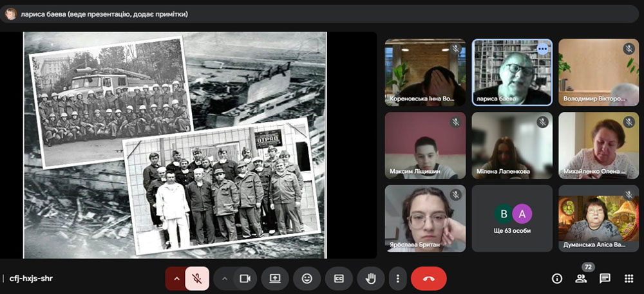Image resolution: width=644 pixels, height=294 pixels.
Task: Click the 'Ще 63 особи' tile
Action: pyautogui.click(x=512, y=219)
